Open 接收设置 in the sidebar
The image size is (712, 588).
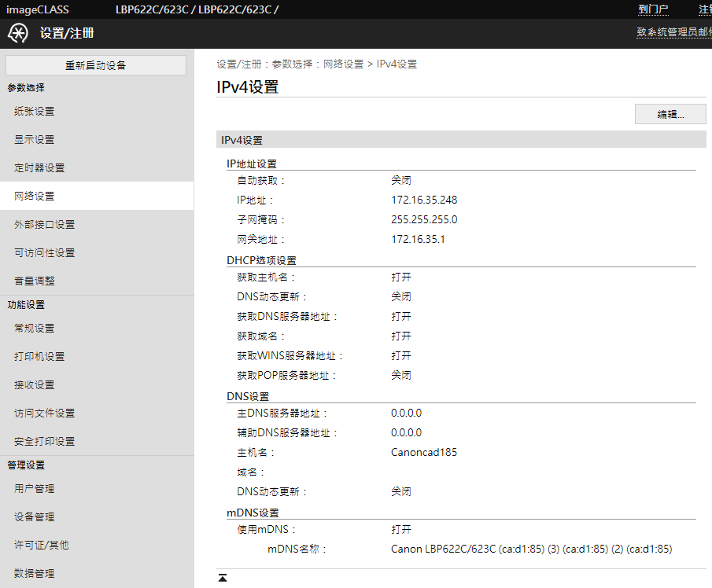tap(97, 384)
